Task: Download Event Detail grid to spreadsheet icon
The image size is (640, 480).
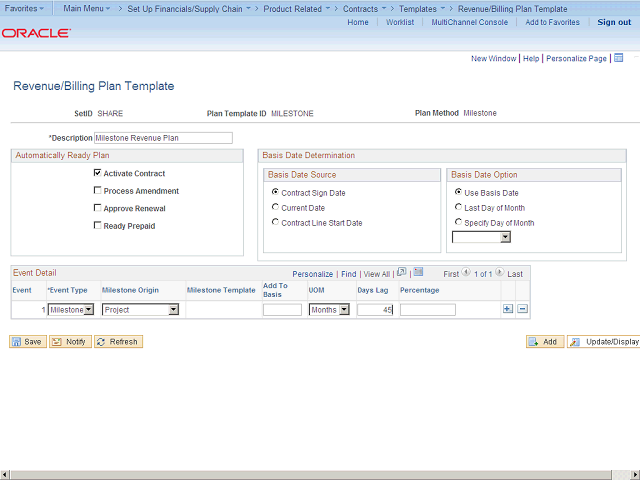Action: (418, 272)
